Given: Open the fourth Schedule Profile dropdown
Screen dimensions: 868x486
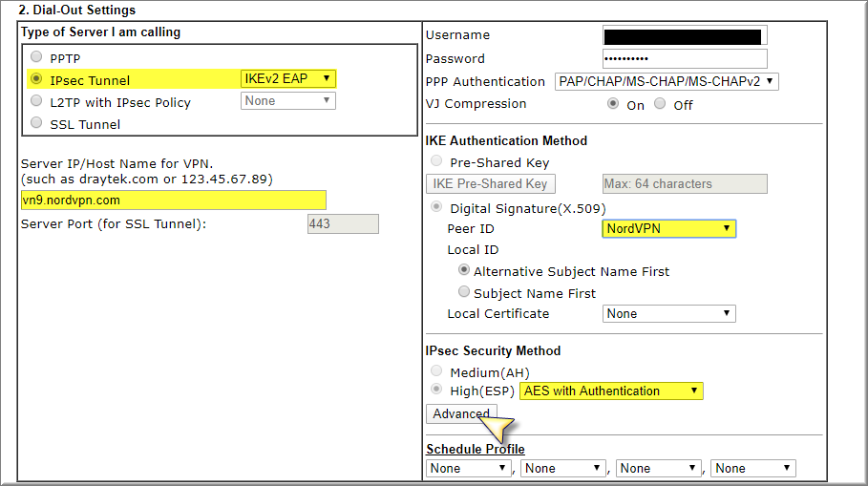Looking at the screenshot, I should (753, 468).
